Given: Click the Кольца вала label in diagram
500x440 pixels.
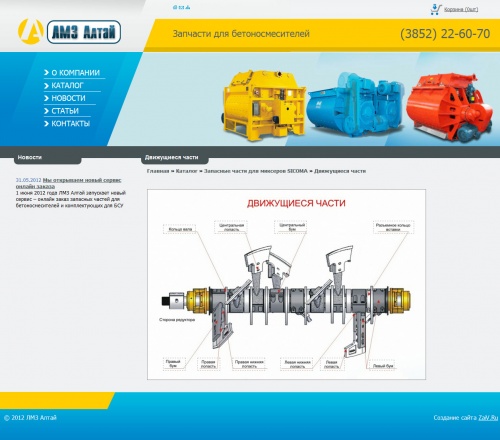Looking at the screenshot, I should [x=180, y=229].
